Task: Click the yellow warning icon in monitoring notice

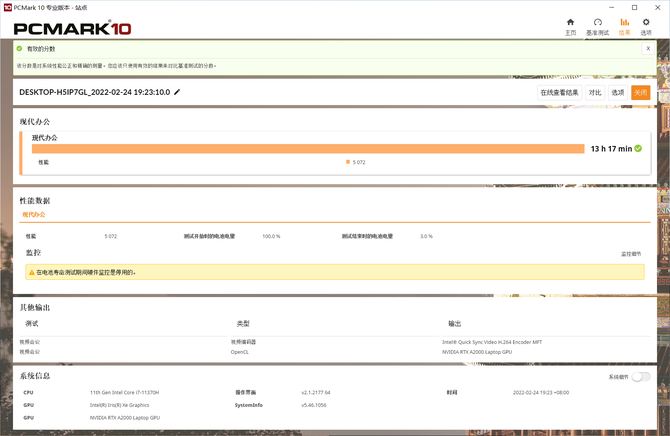Action: point(31,272)
